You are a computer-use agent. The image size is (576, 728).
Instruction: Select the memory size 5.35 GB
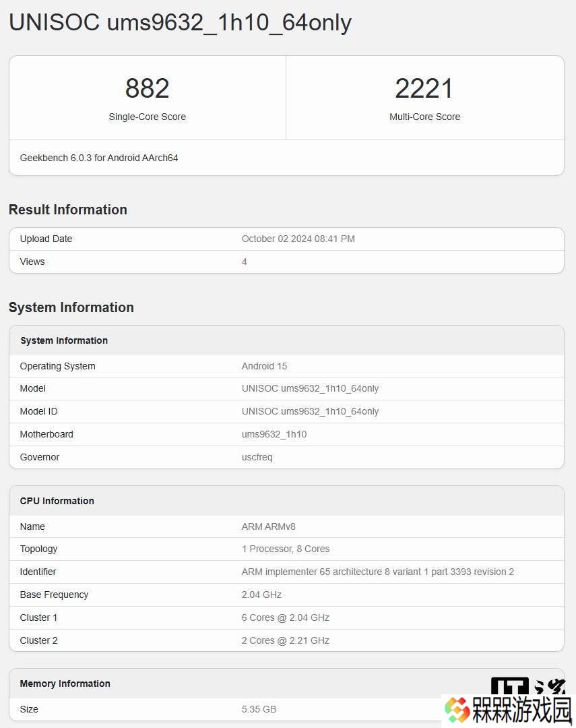[x=259, y=709]
